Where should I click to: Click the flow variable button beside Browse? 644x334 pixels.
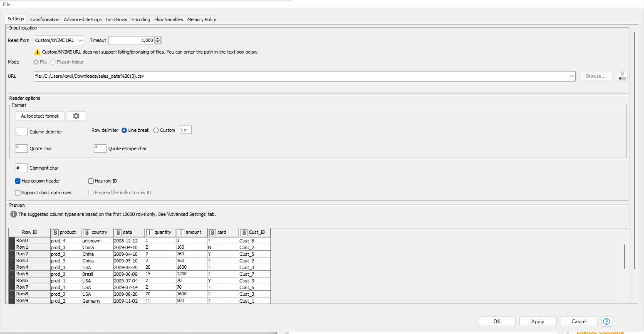[622, 76]
